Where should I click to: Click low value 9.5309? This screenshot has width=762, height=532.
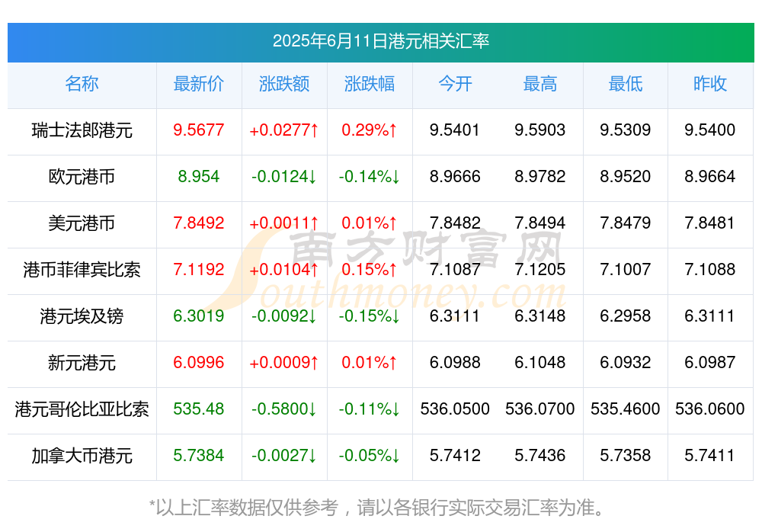(x=626, y=130)
